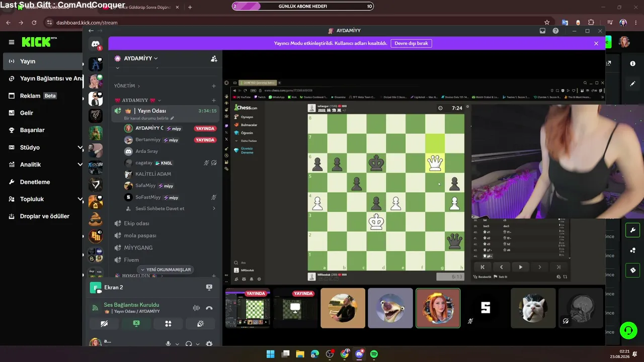Expand Sesli Sohbete Davet et arrow
Screen dimensions: 644x362
[x=214, y=209]
